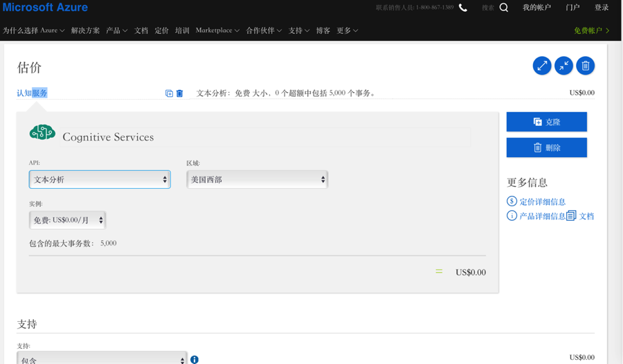Image resolution: width=623 pixels, height=364 pixels.
Task: Click US$0.00 amount in 支持 row
Action: point(581,357)
